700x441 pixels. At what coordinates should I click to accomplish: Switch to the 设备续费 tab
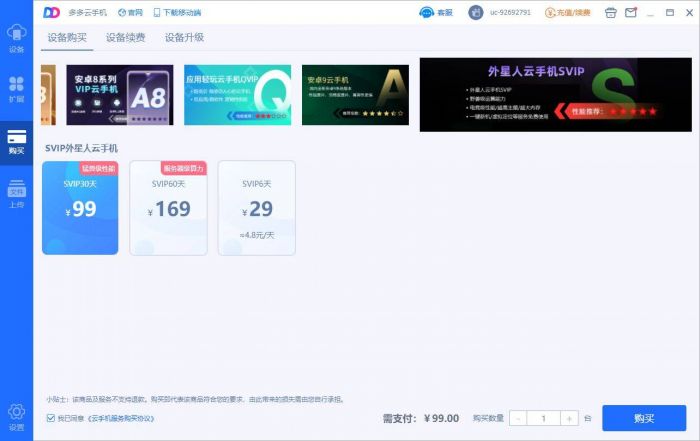click(125, 37)
